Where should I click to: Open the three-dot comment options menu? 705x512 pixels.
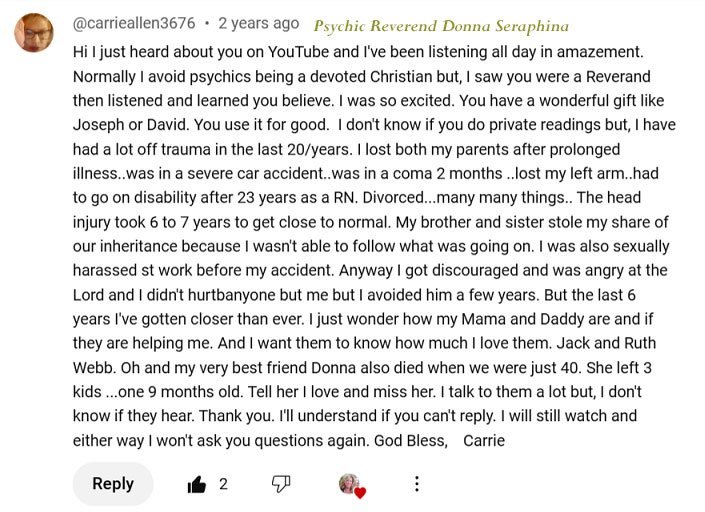417,484
